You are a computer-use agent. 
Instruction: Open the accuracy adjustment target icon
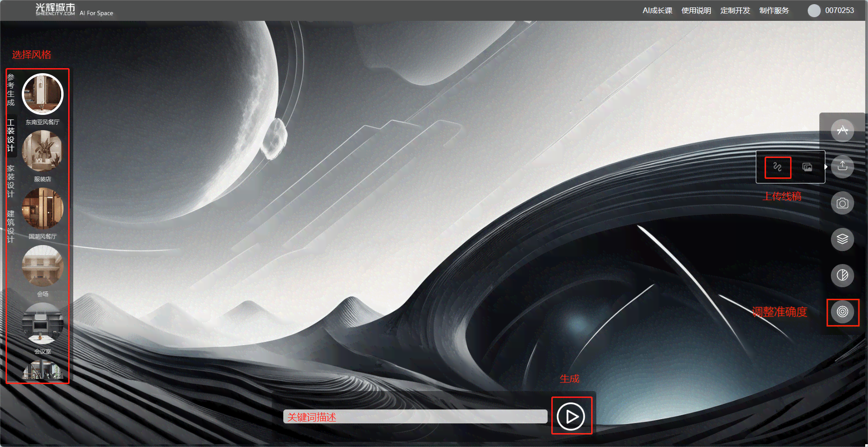[842, 312]
